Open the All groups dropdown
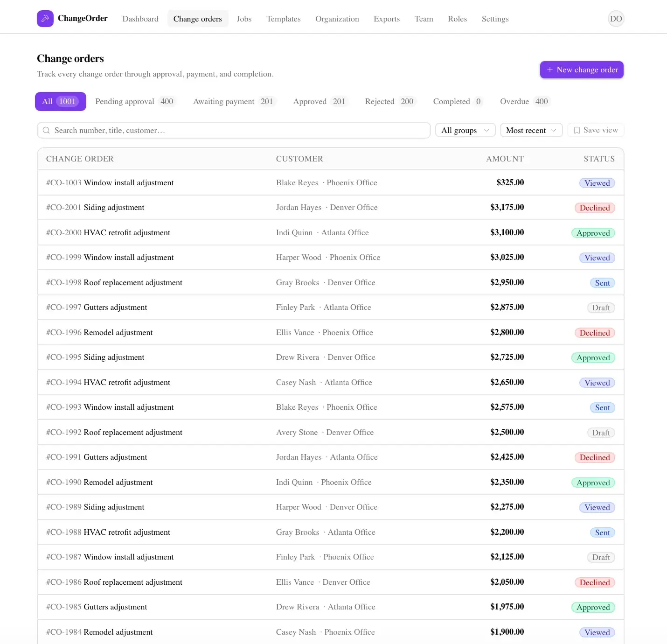 tap(465, 130)
